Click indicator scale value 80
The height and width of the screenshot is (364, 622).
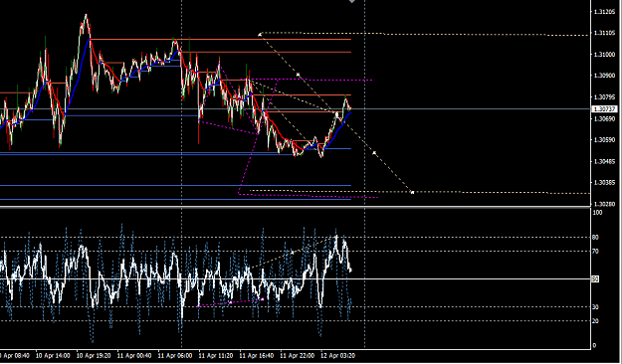click(x=595, y=238)
